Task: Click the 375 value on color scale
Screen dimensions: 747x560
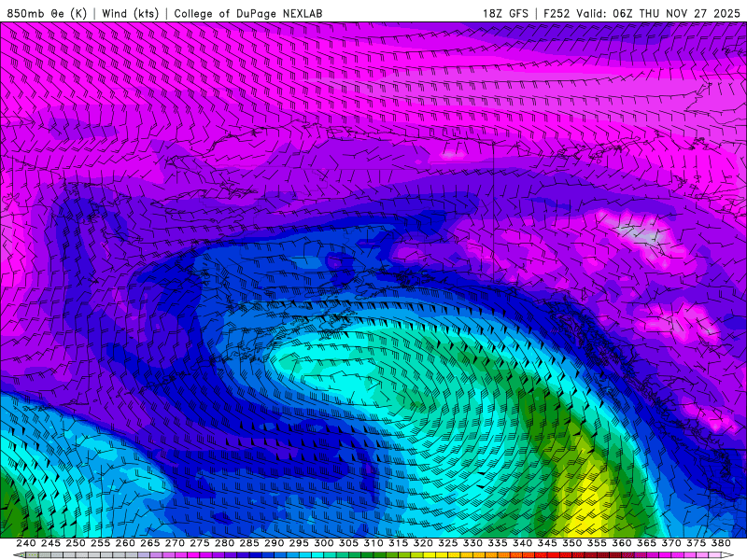Action: point(696,543)
